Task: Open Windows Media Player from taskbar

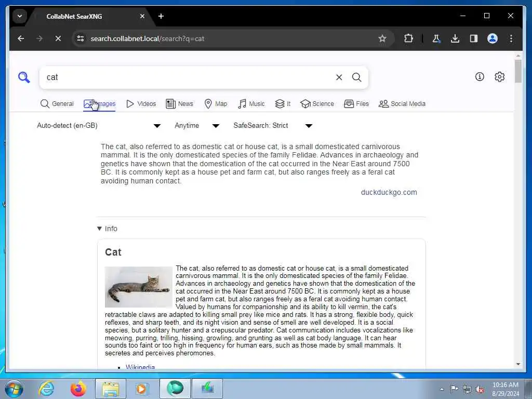Action: [141, 389]
